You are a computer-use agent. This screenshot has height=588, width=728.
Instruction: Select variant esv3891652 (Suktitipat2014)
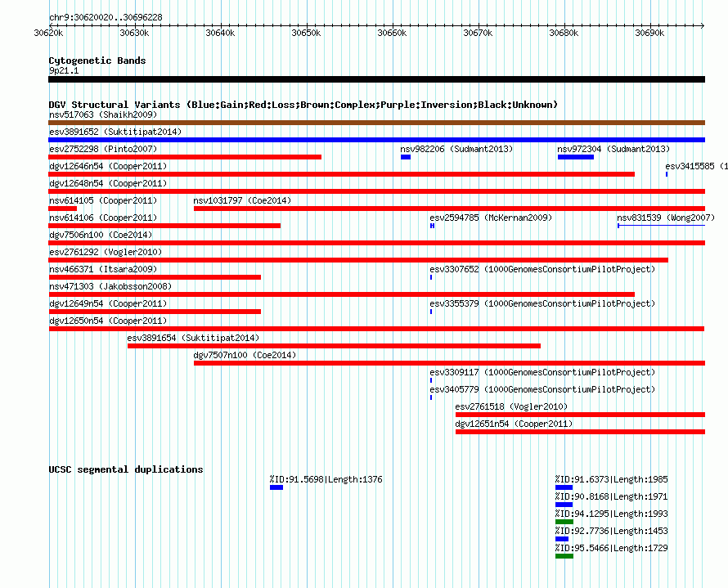click(115, 132)
